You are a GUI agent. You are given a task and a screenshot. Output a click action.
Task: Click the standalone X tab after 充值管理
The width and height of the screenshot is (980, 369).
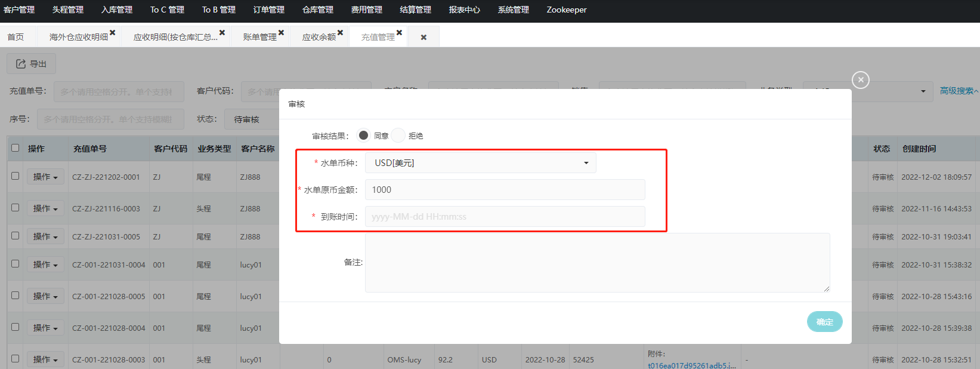click(x=423, y=37)
